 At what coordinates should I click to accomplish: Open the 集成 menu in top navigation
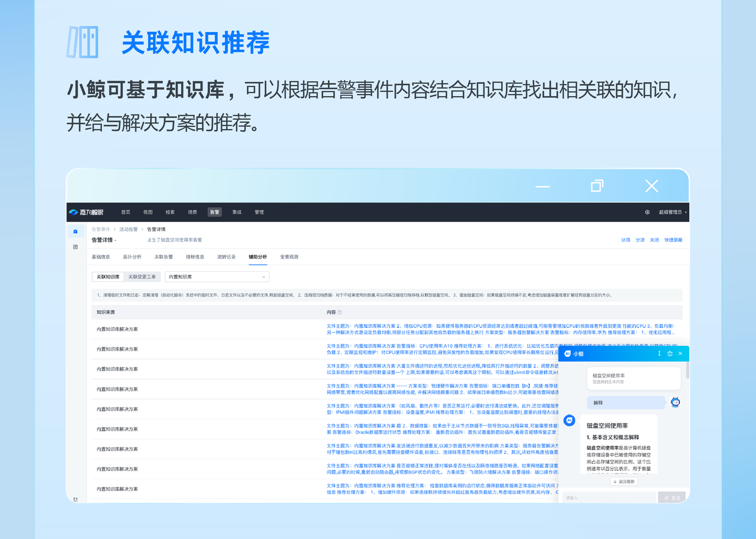[237, 212]
